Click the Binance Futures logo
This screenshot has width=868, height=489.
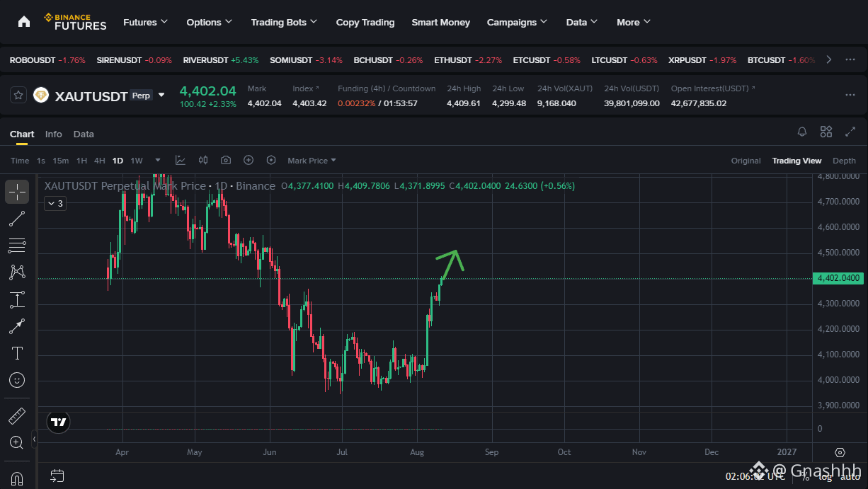click(x=75, y=22)
